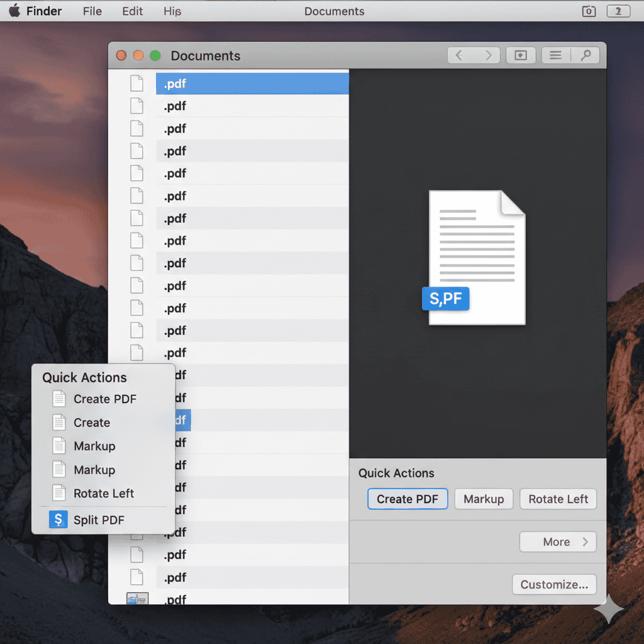644x644 pixels.
Task: Click the document icon next to the top .pdf
Action: pyautogui.click(x=136, y=83)
